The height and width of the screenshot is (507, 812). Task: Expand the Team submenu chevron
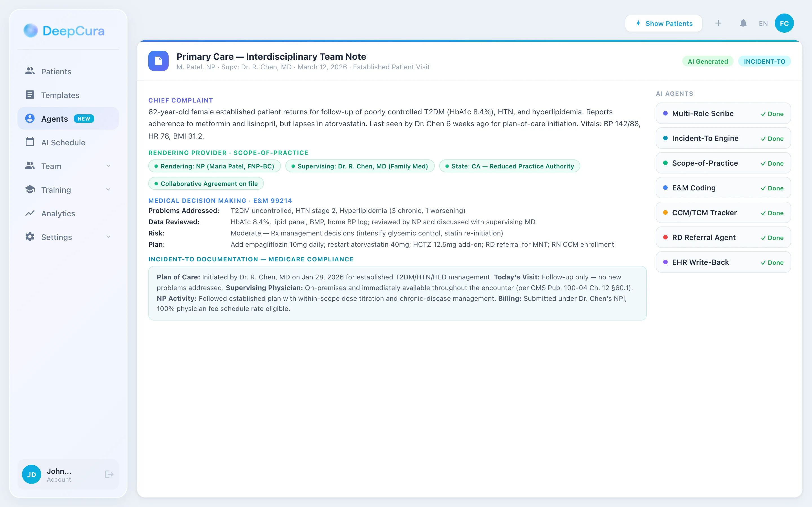(x=108, y=166)
